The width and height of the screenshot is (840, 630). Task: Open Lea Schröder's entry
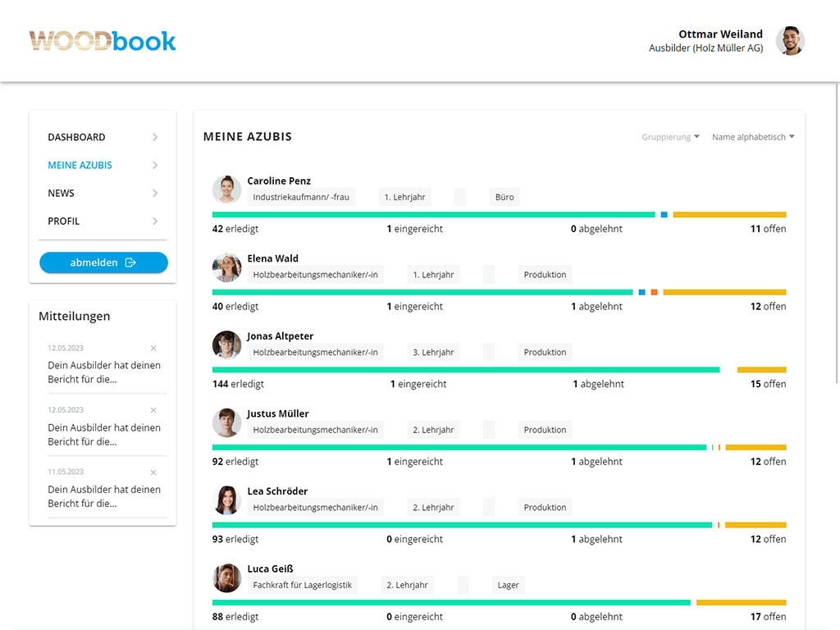(277, 491)
